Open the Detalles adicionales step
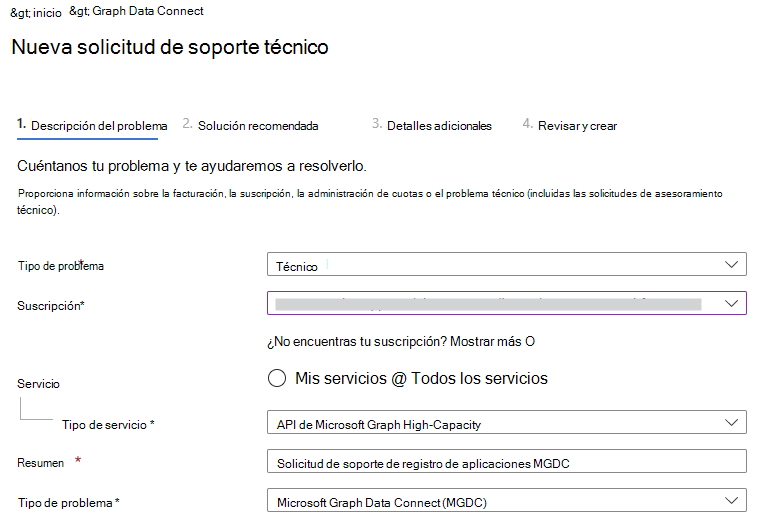Viewport: 758px width, 522px height. coord(432,126)
